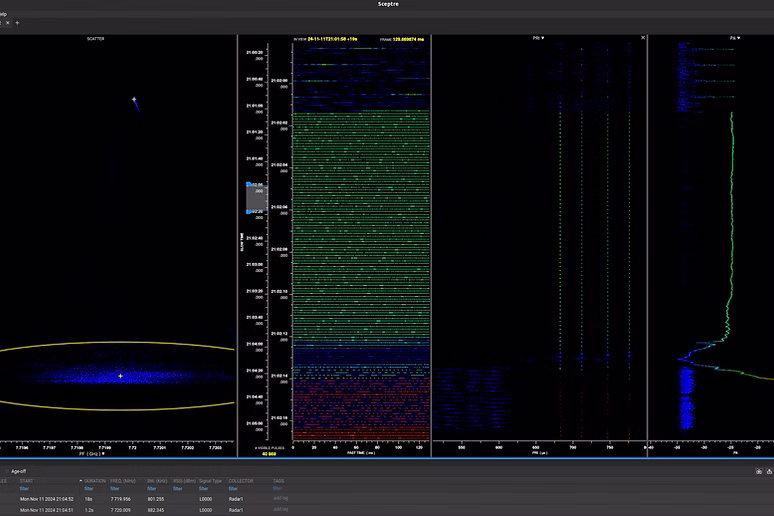Open the PRI panel axis dropdown

pos(539,38)
